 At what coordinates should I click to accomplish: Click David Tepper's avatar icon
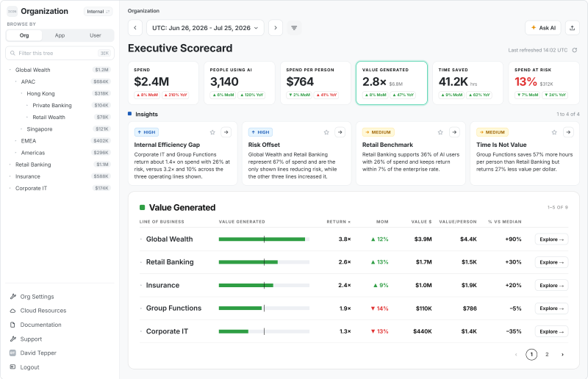point(12,353)
